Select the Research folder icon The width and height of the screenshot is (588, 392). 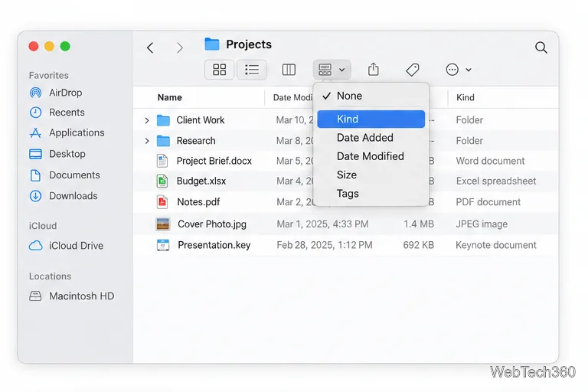163,141
